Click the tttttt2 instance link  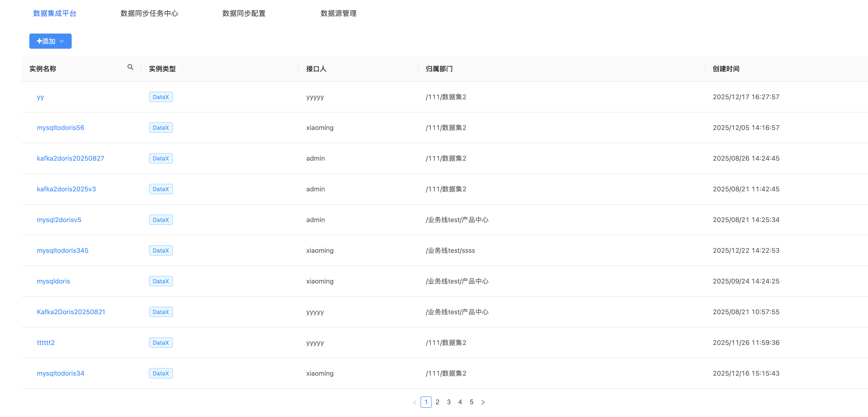[46, 343]
